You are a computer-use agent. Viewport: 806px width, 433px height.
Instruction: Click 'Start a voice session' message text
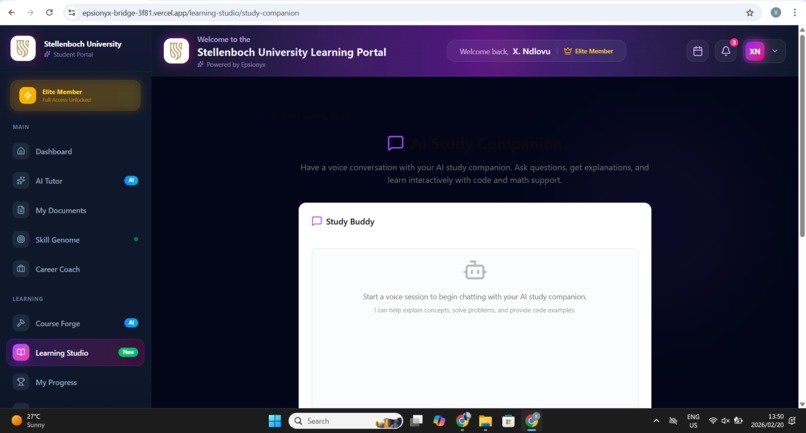tap(474, 297)
